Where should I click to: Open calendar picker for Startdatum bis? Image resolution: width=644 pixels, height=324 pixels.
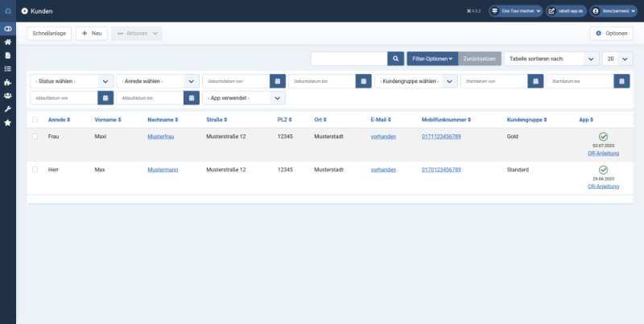click(621, 81)
